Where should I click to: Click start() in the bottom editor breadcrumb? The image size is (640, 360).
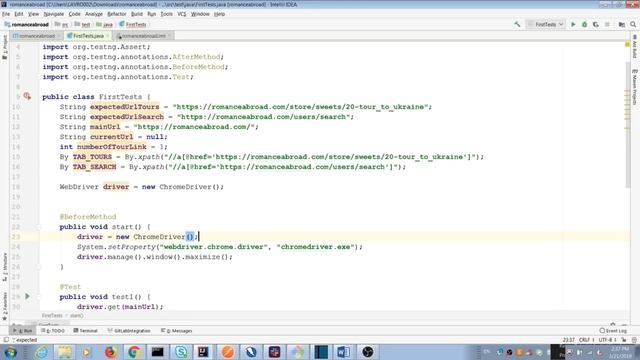tap(77, 316)
